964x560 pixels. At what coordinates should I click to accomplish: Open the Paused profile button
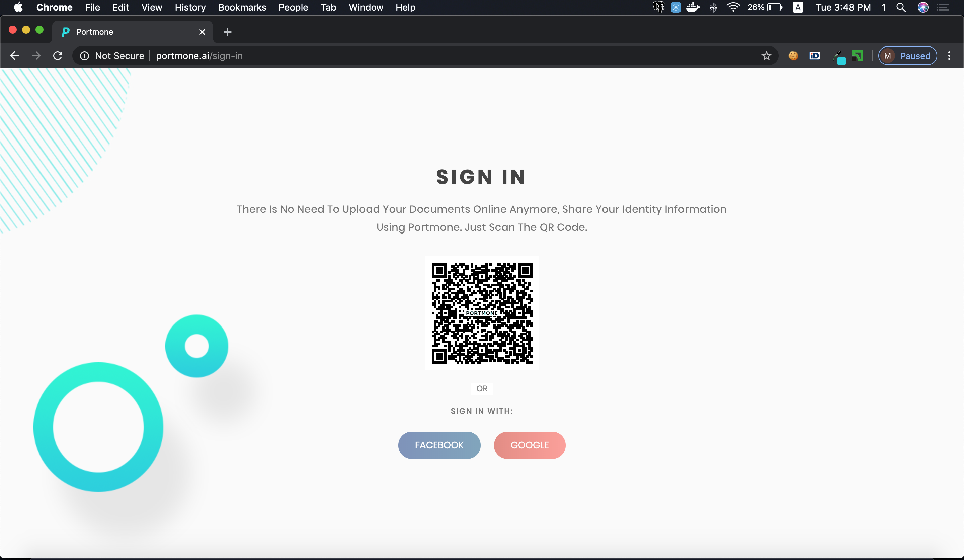click(907, 56)
